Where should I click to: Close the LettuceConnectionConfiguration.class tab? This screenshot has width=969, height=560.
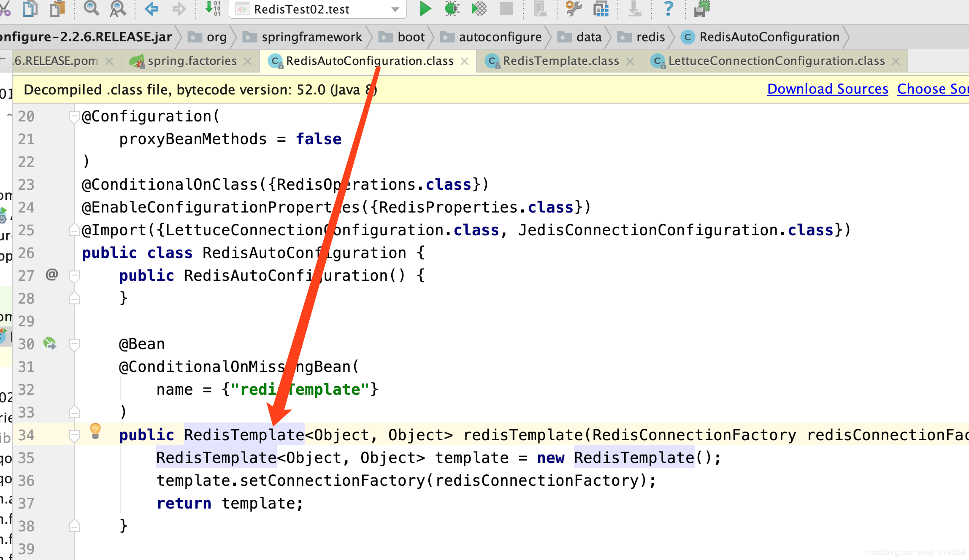896,62
